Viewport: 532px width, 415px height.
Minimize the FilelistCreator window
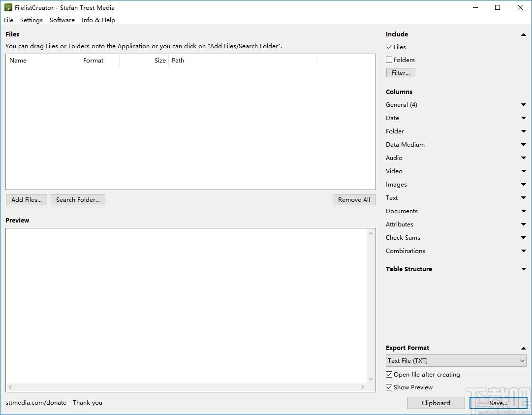(x=475, y=7)
